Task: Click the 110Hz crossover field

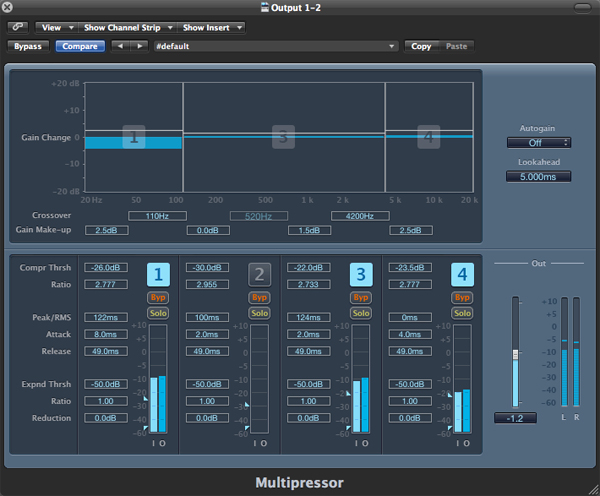Action: tap(158, 216)
